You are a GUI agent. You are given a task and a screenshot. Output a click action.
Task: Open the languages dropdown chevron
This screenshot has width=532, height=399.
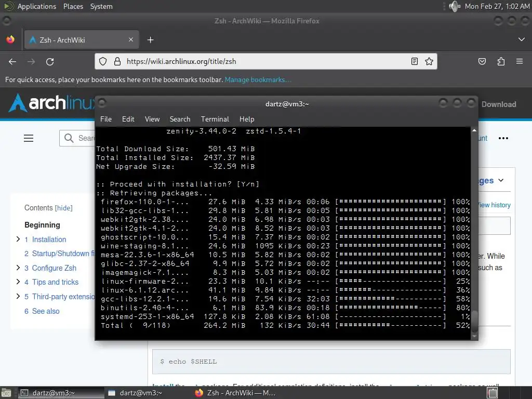tap(501, 180)
